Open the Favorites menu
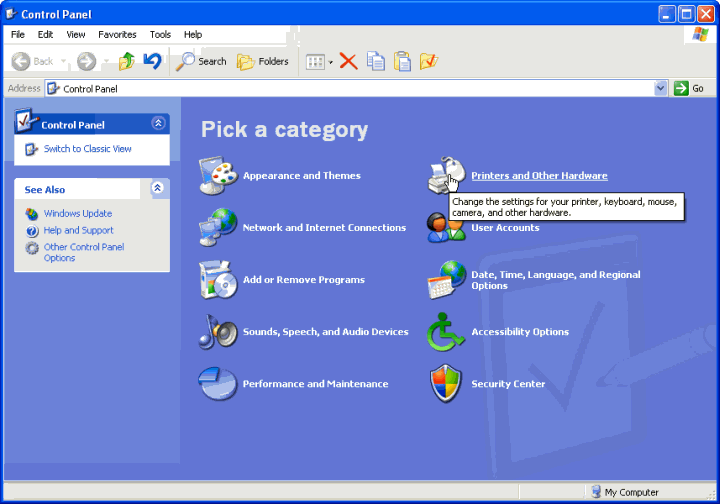This screenshot has height=504, width=720. point(117,34)
